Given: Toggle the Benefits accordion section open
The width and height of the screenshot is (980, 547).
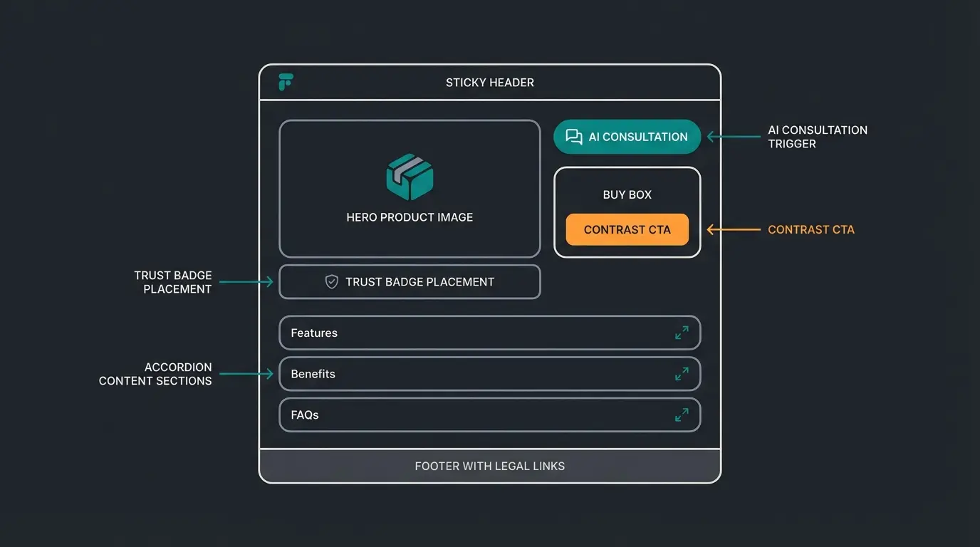Looking at the screenshot, I should click(x=490, y=374).
